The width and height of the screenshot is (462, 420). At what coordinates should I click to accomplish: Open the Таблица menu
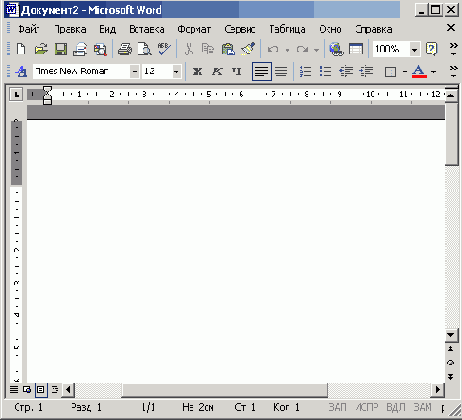click(287, 29)
